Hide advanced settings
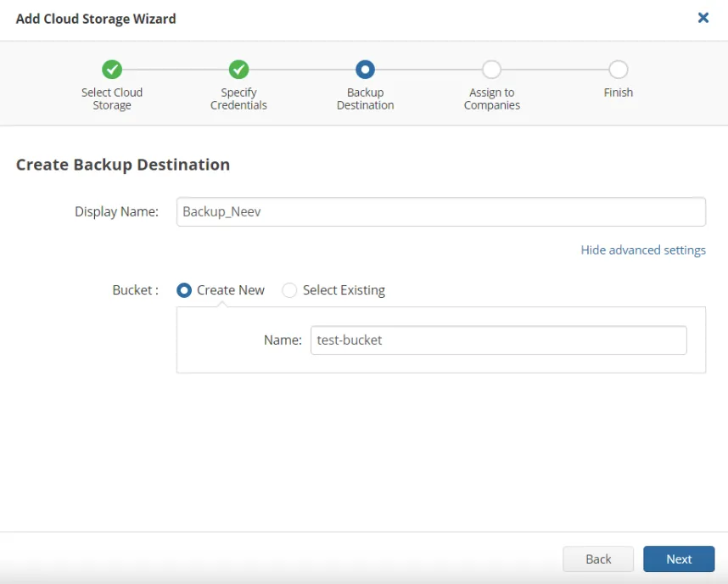 click(643, 250)
